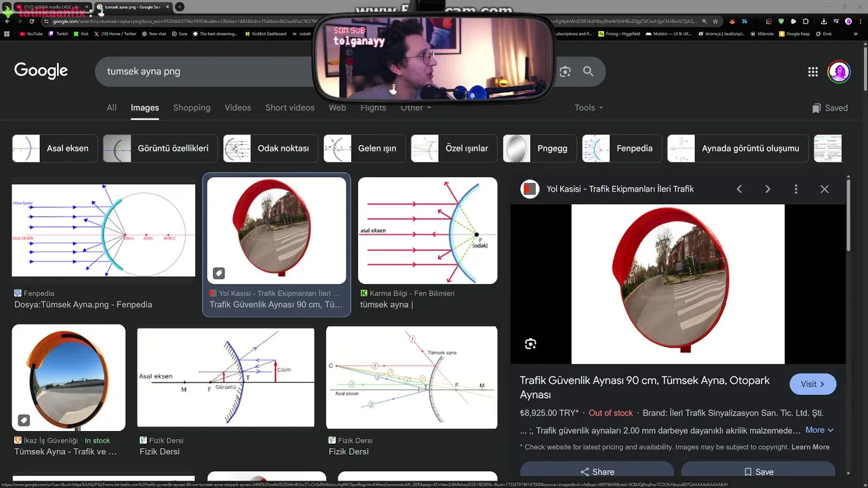Expand the More description chevron
The width and height of the screenshot is (868, 488).
pyautogui.click(x=819, y=430)
